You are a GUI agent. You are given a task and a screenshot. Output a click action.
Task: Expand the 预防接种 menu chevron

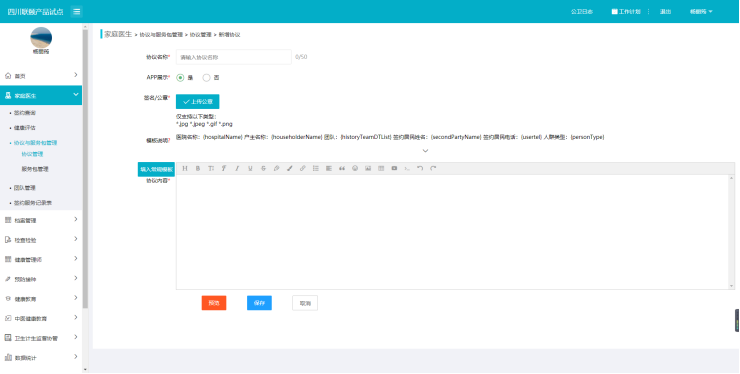[76, 279]
